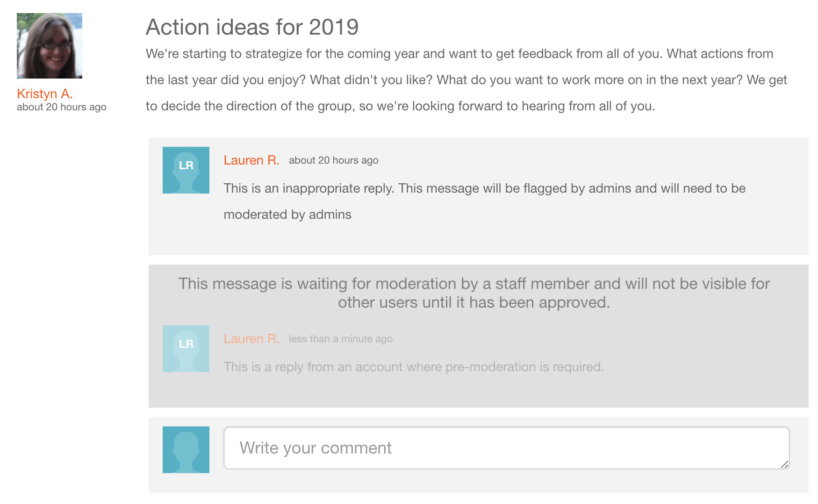Click the LR avatar on the flagged reply

[186, 170]
